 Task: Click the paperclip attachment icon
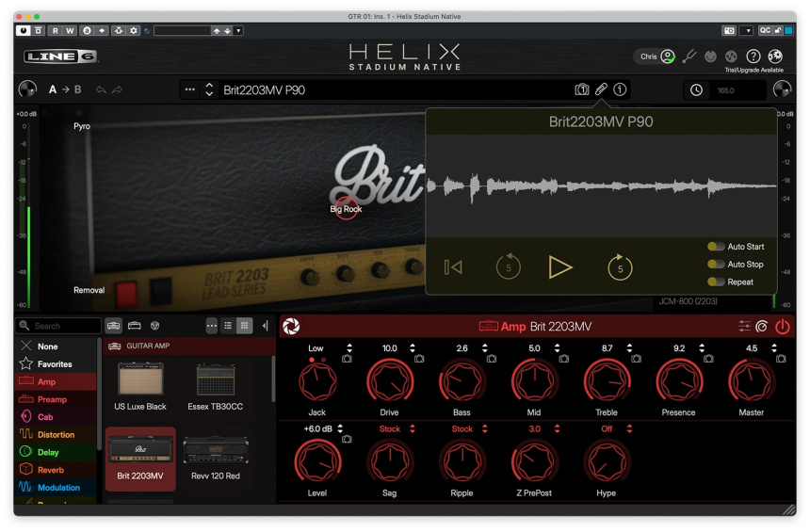pos(601,89)
